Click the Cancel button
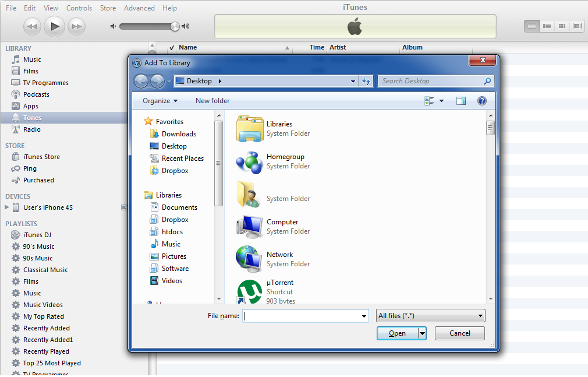The width and height of the screenshot is (588, 377). (x=460, y=333)
